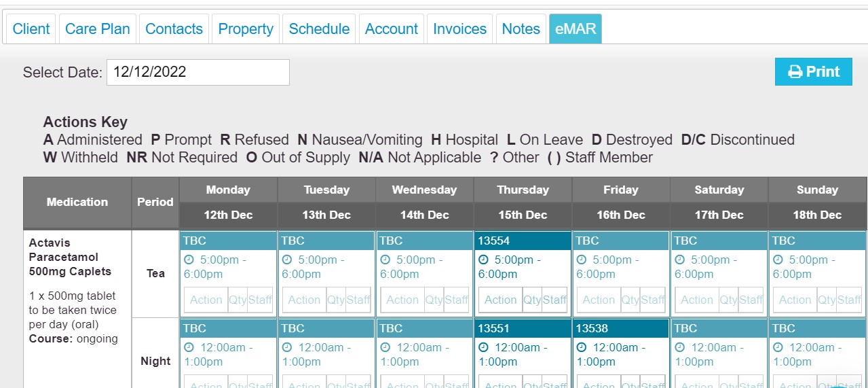Open visit 13554 on Thursday Tea
The height and width of the screenshot is (388, 868).
pos(523,241)
